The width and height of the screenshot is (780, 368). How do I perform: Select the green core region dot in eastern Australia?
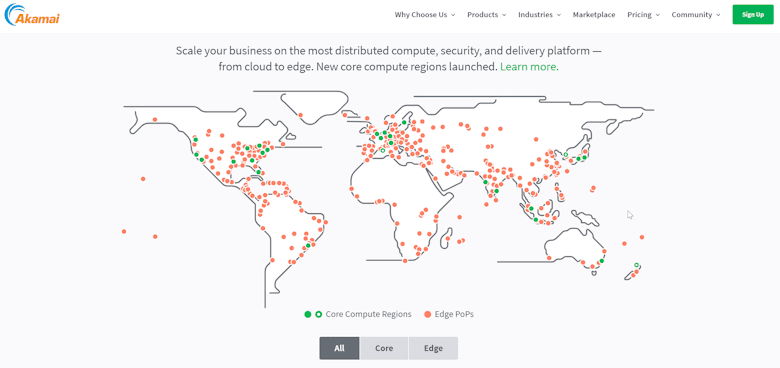pyautogui.click(x=602, y=261)
